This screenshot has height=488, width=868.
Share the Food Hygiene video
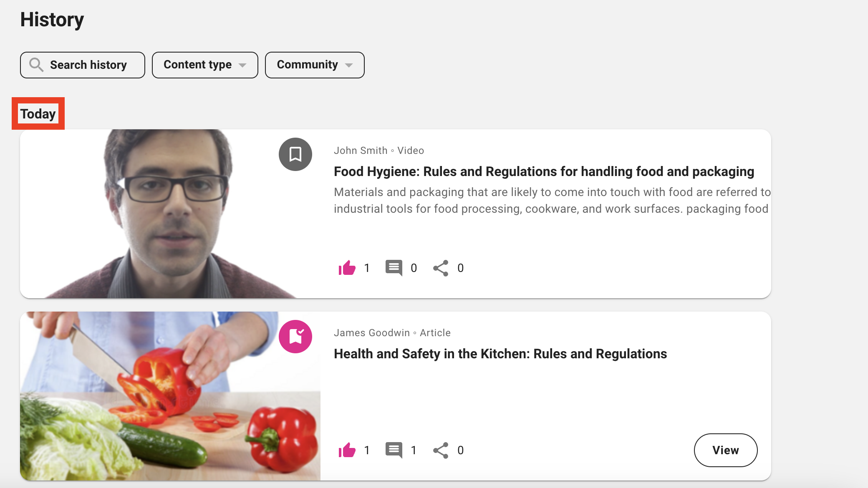(x=441, y=268)
